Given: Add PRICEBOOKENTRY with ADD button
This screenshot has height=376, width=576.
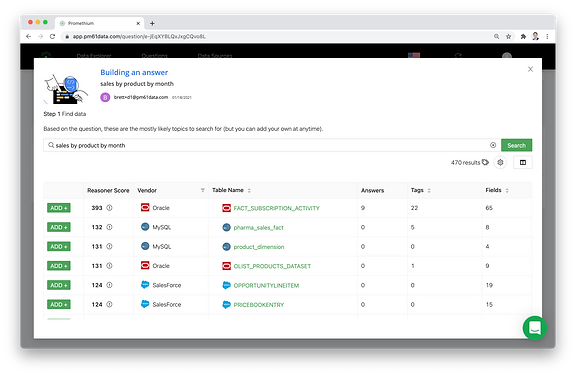Looking at the screenshot, I should point(59,304).
